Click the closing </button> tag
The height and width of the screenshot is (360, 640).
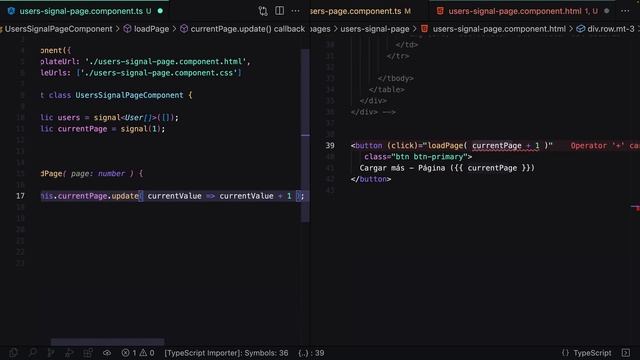point(371,179)
